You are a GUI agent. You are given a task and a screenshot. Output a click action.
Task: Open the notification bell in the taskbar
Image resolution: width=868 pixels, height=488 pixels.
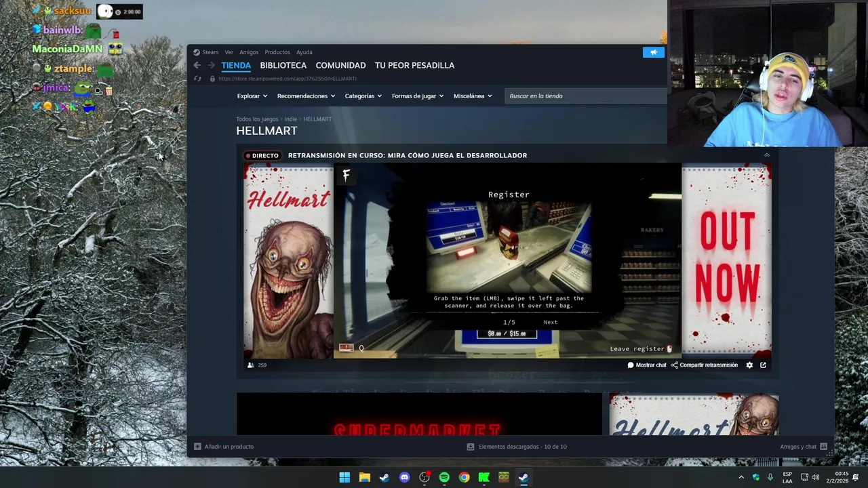click(856, 477)
